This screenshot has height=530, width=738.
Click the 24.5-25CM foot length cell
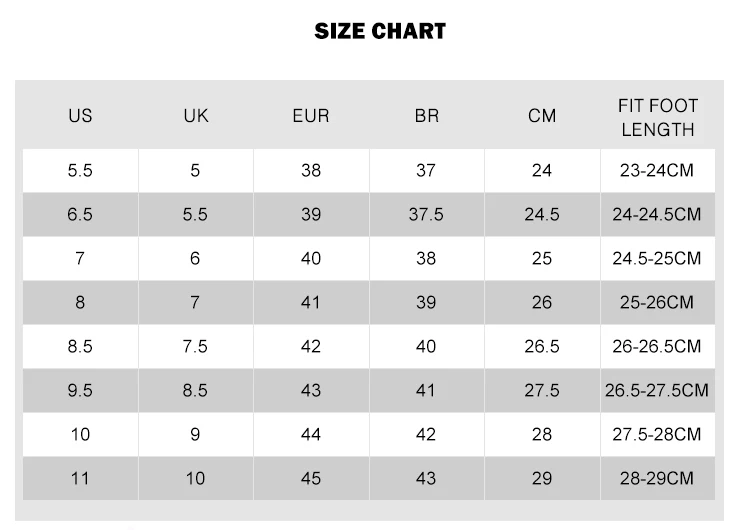pos(657,259)
